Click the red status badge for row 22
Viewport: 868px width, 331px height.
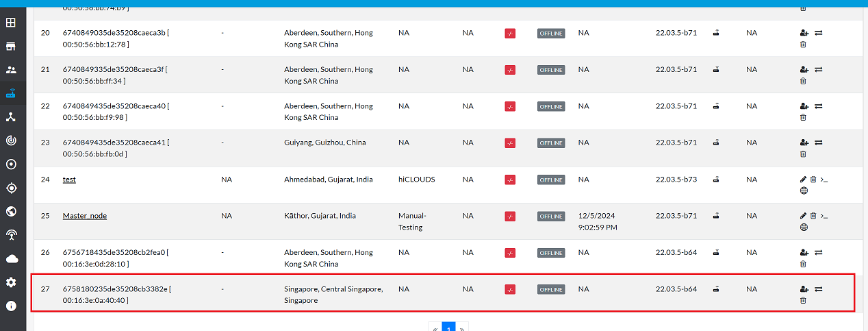pos(510,106)
